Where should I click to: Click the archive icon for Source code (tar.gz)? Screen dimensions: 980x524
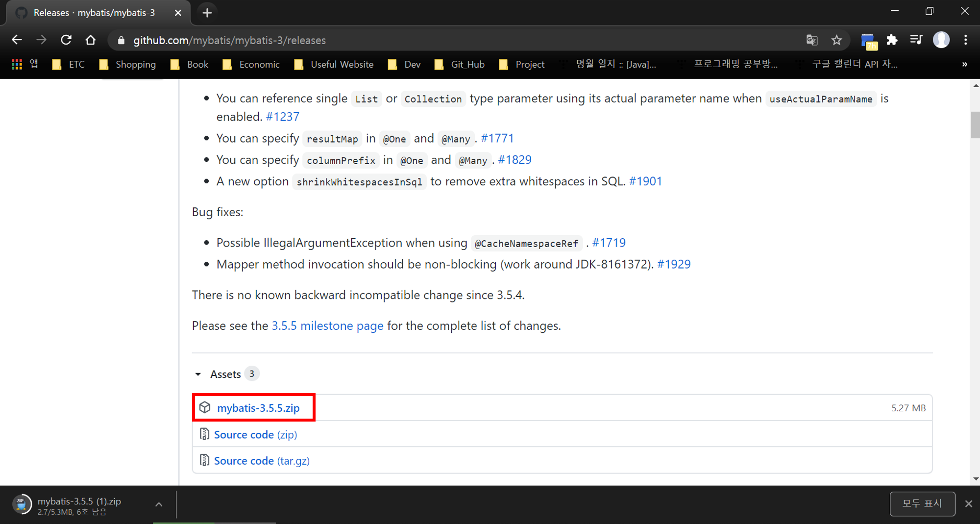204,460
